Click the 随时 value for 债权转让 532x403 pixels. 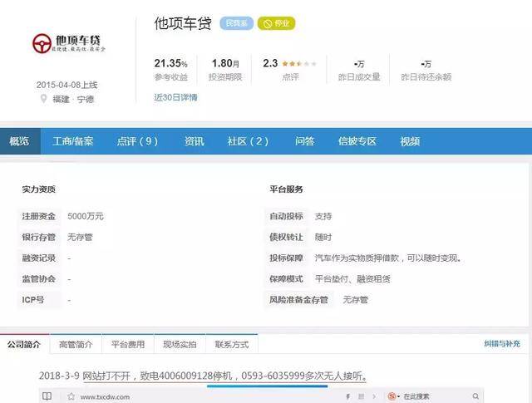click(x=323, y=237)
